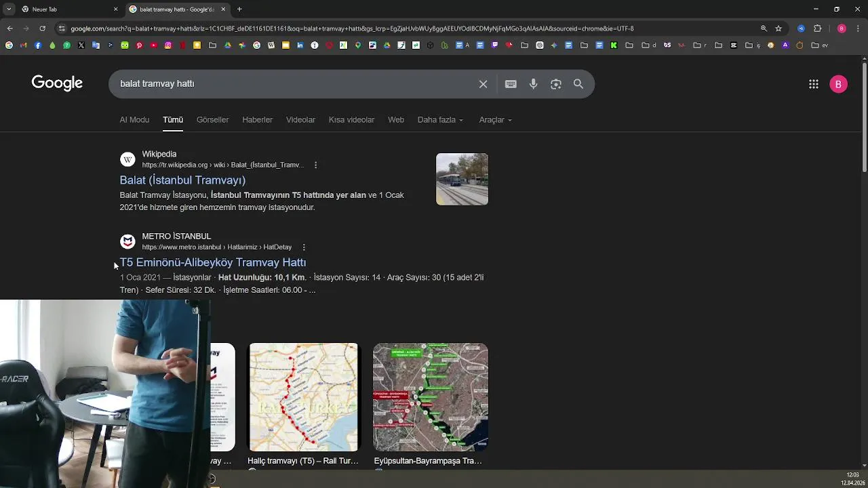Open the YouTube bookmark icon
Image resolution: width=868 pixels, height=488 pixels.
click(154, 45)
